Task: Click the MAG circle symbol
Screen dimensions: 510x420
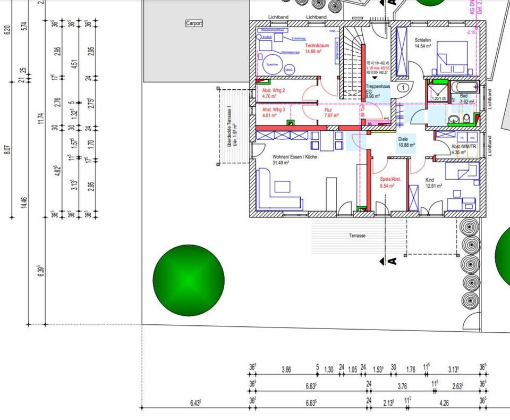Action: pos(289,70)
